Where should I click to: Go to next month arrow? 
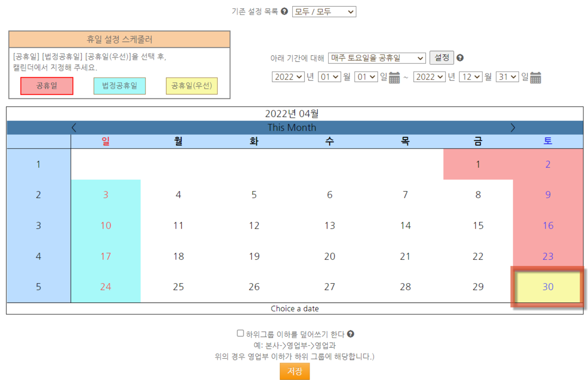coord(512,128)
